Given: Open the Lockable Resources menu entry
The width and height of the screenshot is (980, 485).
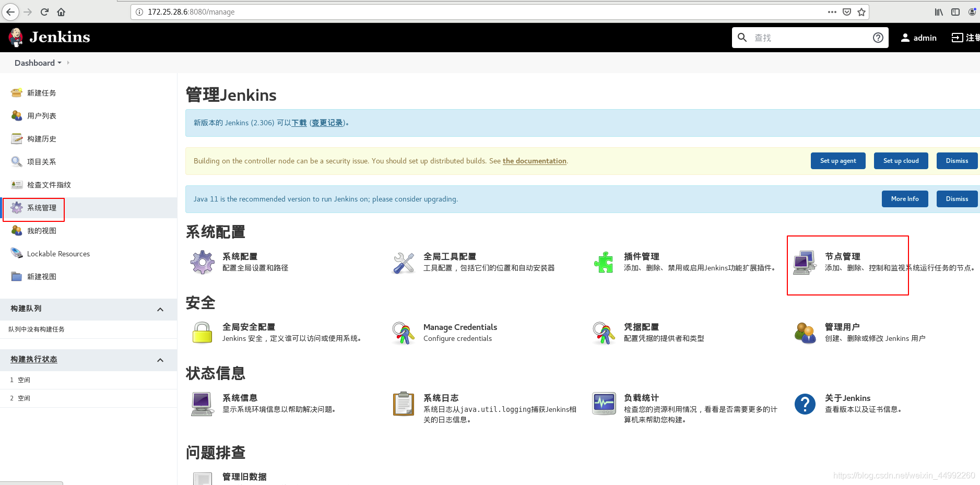Looking at the screenshot, I should [58, 254].
